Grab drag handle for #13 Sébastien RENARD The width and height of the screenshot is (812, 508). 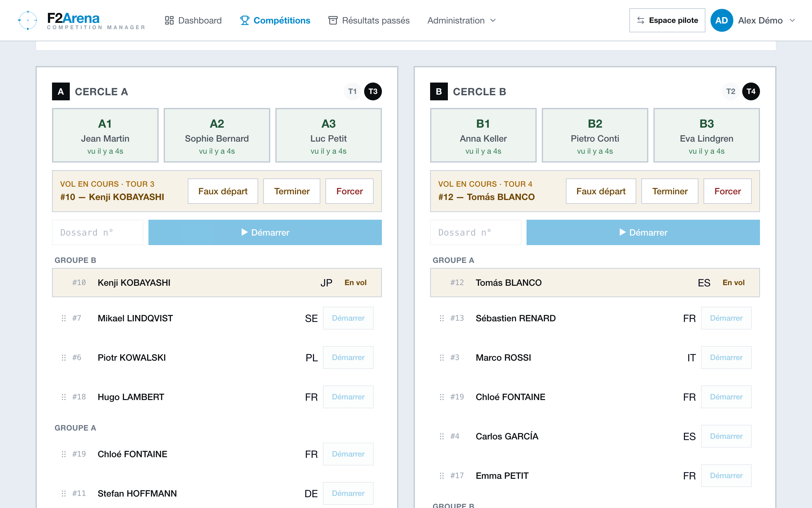442,318
